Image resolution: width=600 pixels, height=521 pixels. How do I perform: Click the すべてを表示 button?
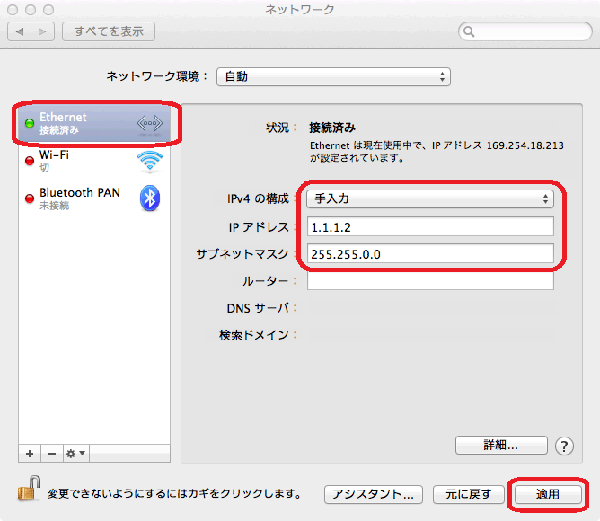point(109,31)
